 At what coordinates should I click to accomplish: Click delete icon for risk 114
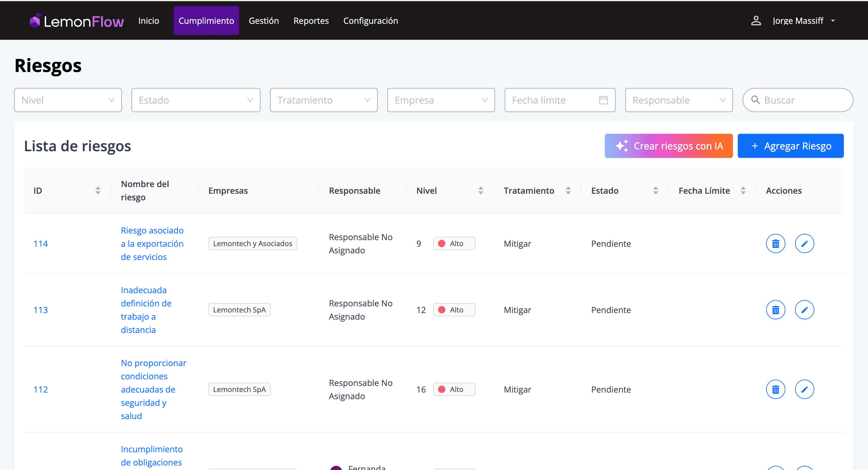click(775, 243)
